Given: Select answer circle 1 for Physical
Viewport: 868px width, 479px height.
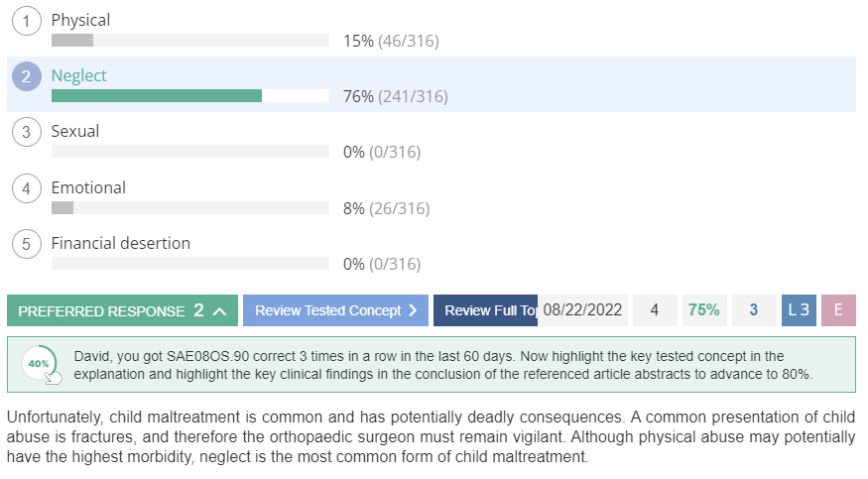Looking at the screenshot, I should tap(27, 21).
